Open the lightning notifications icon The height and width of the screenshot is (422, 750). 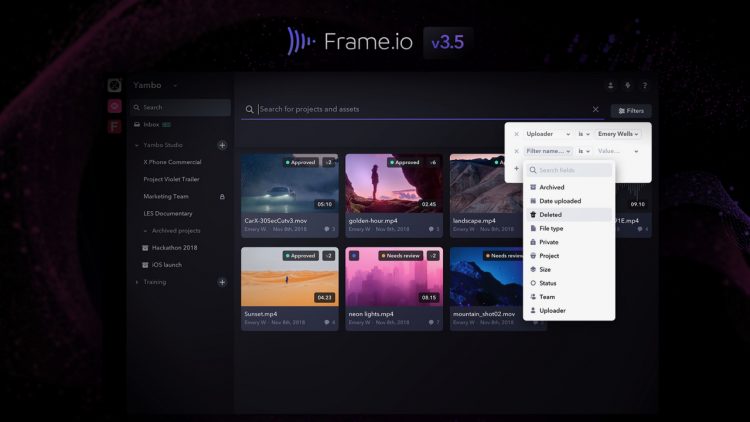point(628,86)
